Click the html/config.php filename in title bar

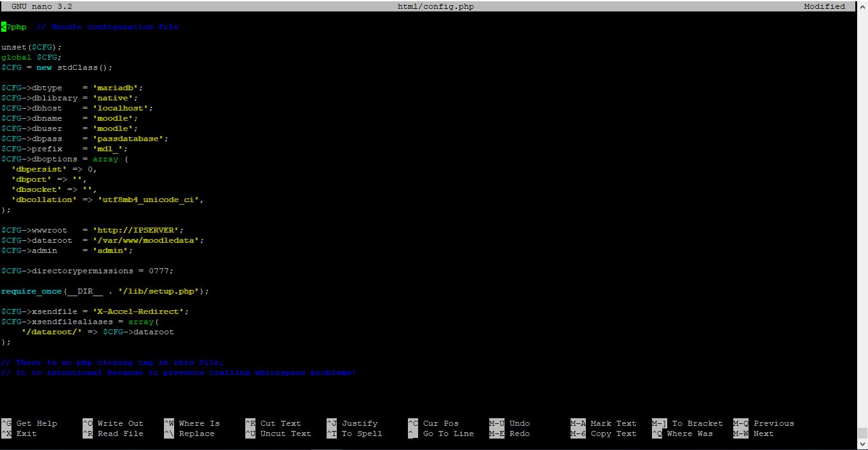[435, 6]
